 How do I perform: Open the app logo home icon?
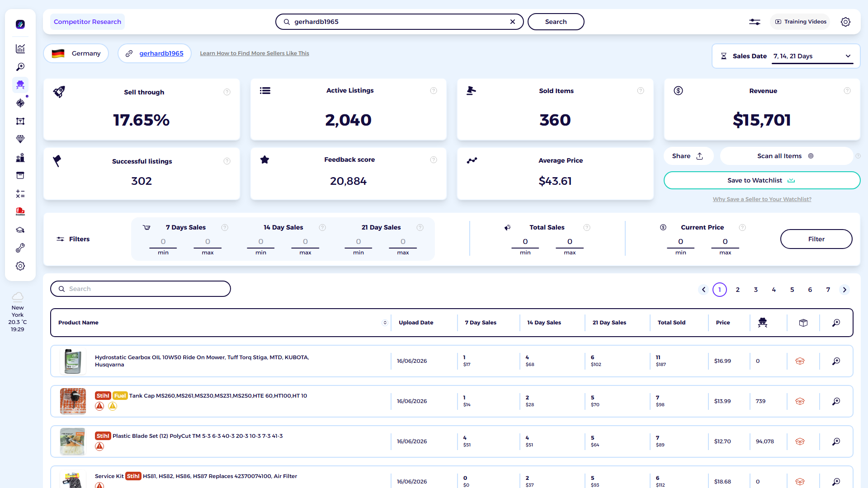click(x=20, y=24)
